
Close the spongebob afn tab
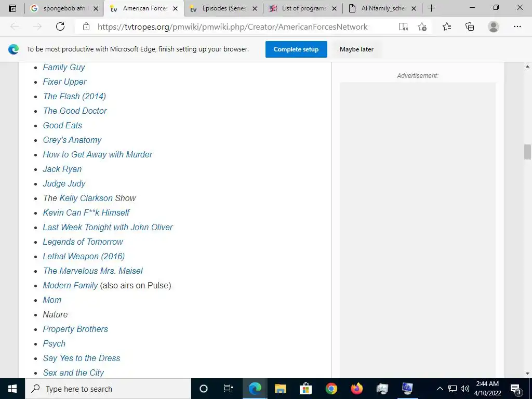point(96,8)
